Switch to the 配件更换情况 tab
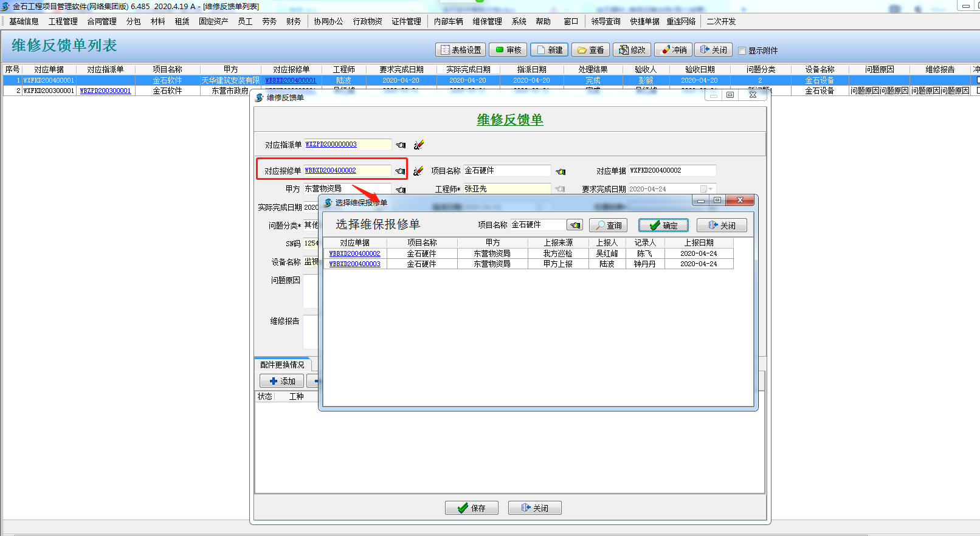Screen dimensions: 980x536 point(282,365)
